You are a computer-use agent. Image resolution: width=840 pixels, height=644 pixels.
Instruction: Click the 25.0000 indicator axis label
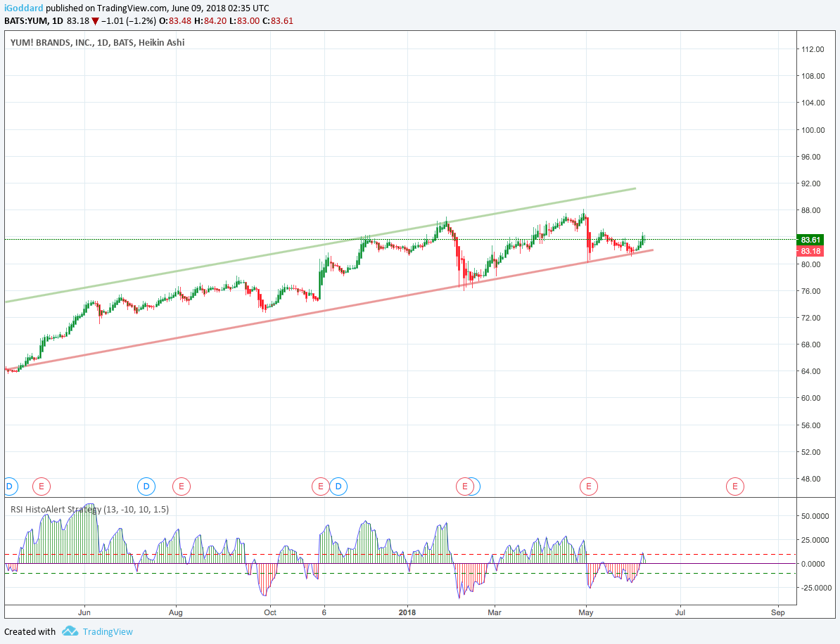(x=816, y=540)
